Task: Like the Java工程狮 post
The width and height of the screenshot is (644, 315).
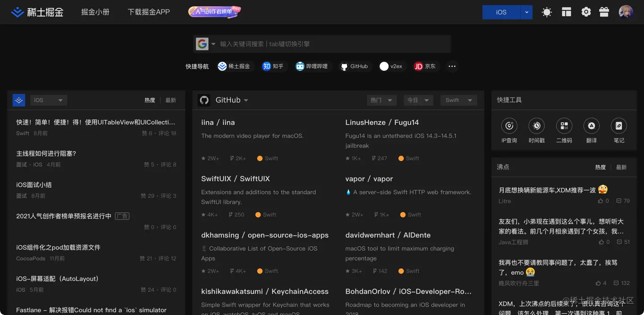Action: click(x=604, y=242)
